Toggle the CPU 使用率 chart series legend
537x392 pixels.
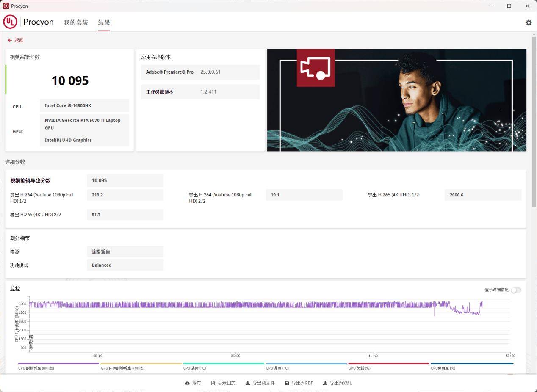[443, 368]
